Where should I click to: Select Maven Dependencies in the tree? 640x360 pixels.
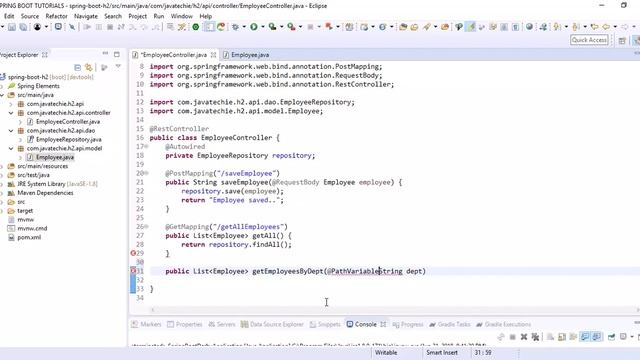pos(45,193)
